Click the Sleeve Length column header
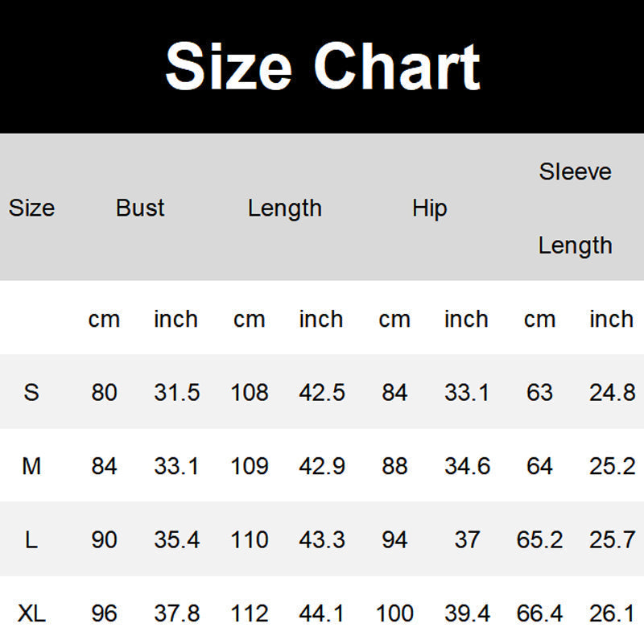 click(x=575, y=208)
